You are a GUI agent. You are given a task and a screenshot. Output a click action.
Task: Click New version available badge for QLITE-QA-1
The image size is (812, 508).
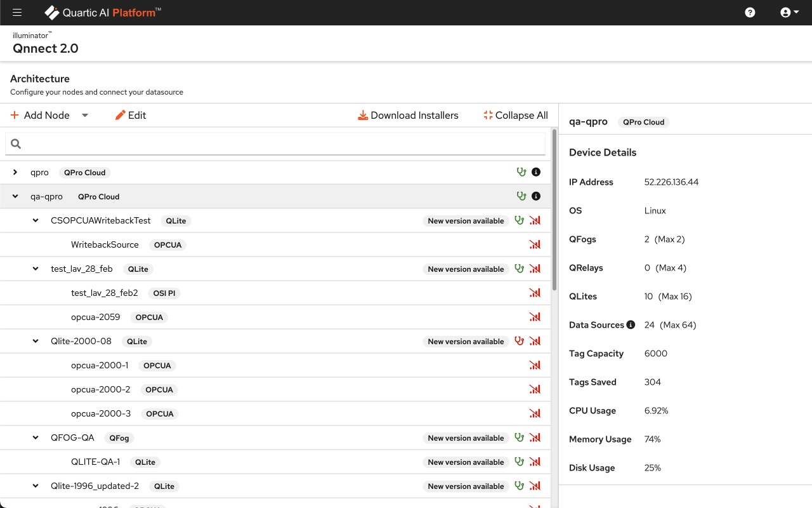pyautogui.click(x=466, y=462)
